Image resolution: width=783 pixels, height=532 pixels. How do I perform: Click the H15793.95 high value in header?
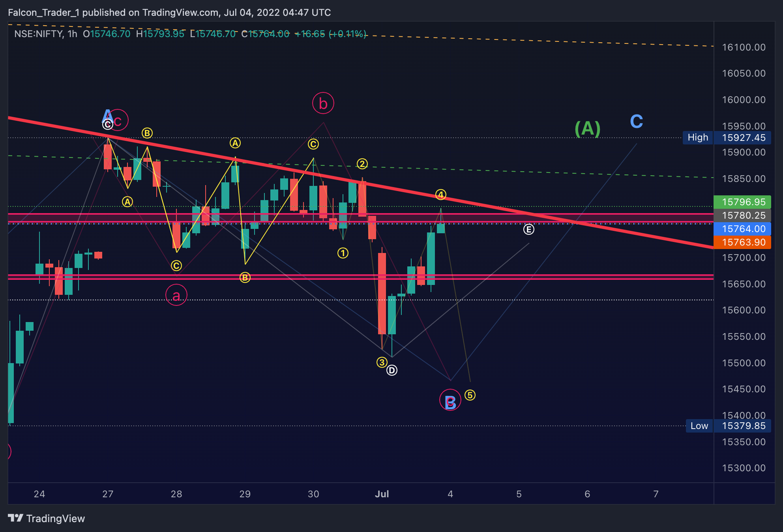click(160, 34)
